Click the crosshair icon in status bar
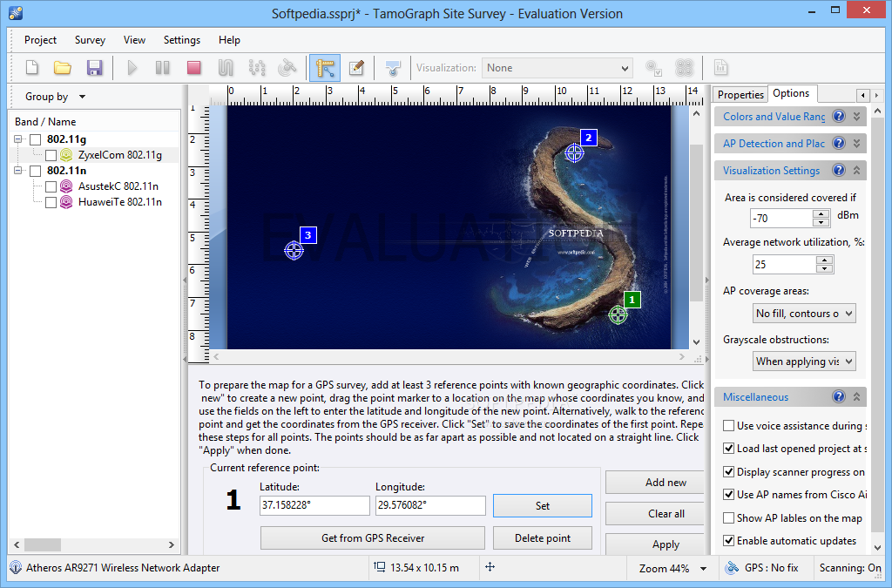 pyautogui.click(x=490, y=567)
